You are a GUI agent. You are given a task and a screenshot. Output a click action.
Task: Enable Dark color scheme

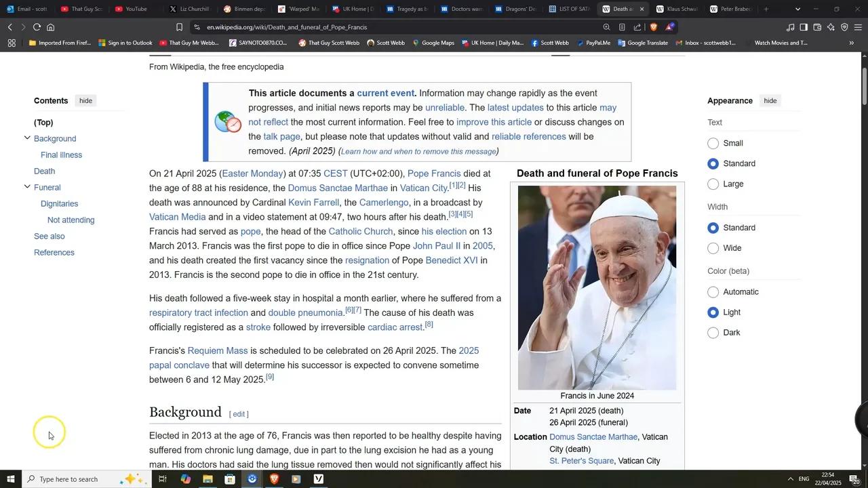[x=713, y=332]
